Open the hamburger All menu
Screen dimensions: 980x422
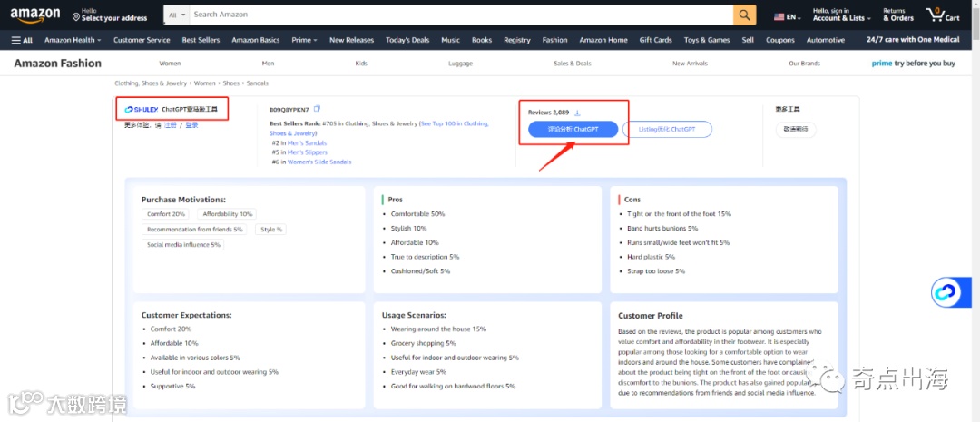pos(22,40)
